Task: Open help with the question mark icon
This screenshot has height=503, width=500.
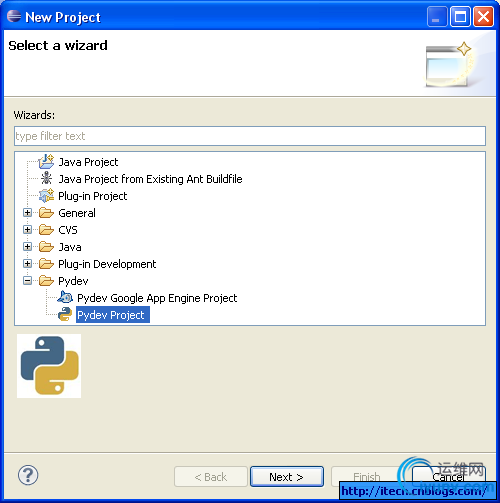Action: [28, 475]
